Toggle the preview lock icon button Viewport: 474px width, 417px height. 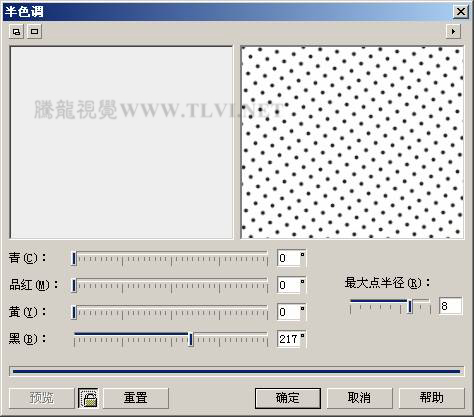tap(88, 398)
